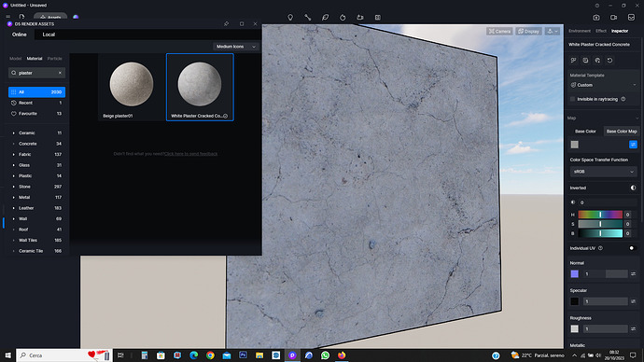Toggle the Inverted switch
This screenshot has width=644, height=362.
[x=633, y=188]
